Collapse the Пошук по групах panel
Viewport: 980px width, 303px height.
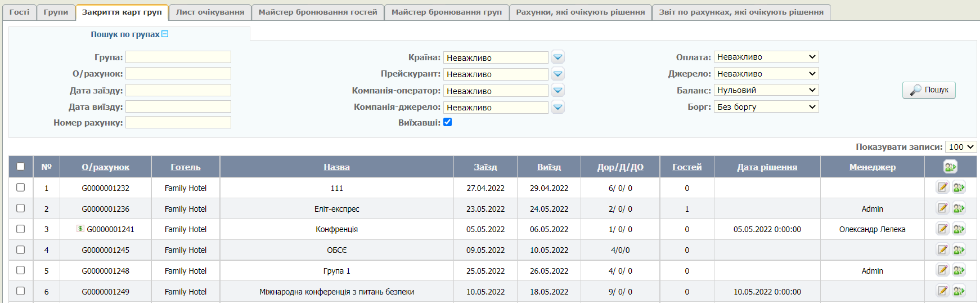165,34
